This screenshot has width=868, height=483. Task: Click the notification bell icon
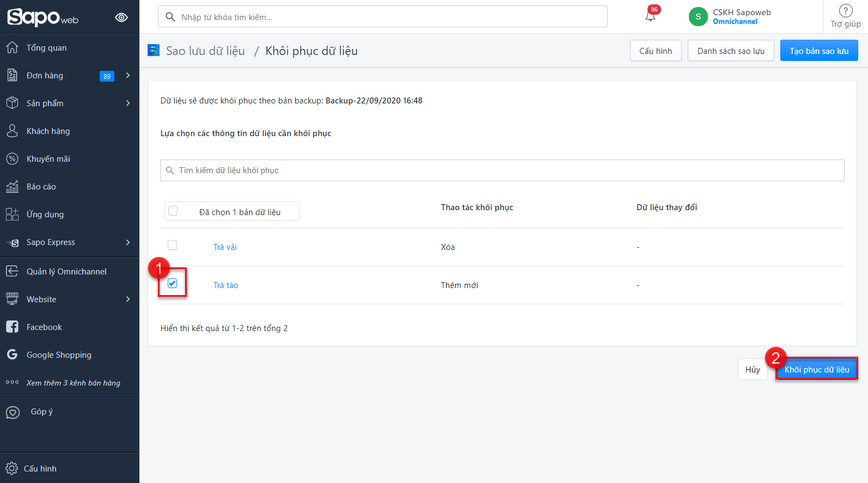coord(650,16)
